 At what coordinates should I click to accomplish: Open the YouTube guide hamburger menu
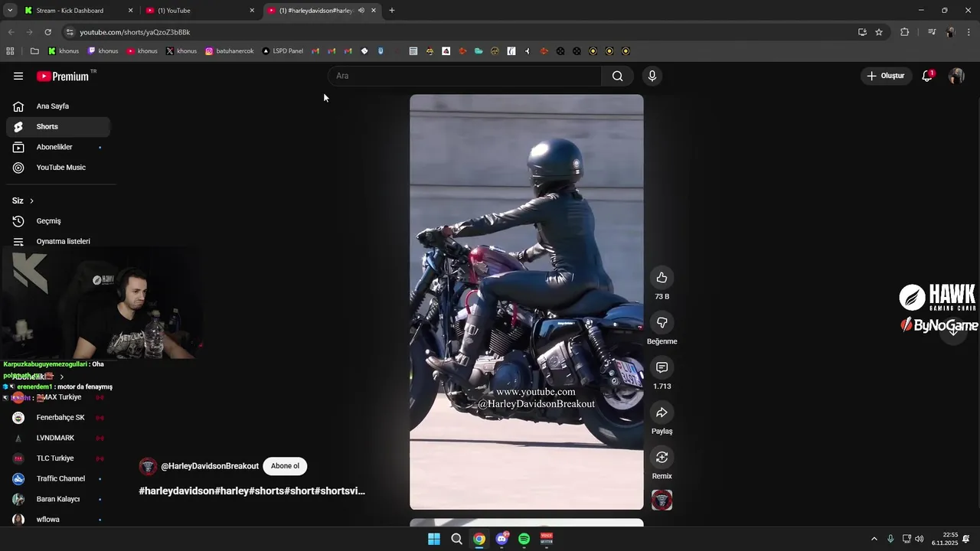(18, 76)
